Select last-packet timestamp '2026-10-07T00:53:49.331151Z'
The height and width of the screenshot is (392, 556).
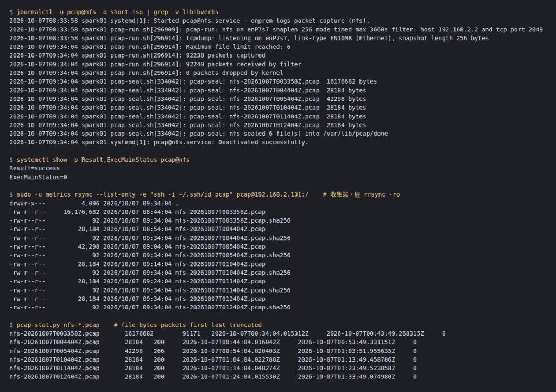tap(346, 342)
